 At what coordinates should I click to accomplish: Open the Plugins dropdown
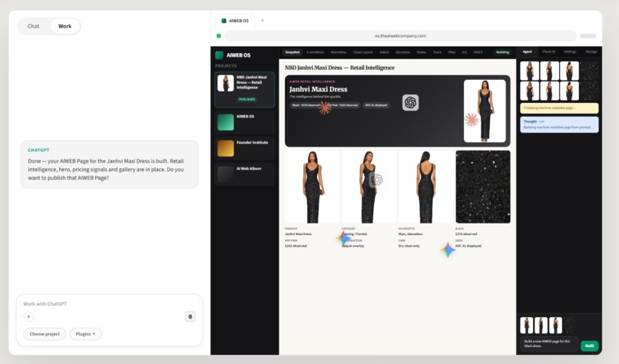point(86,334)
